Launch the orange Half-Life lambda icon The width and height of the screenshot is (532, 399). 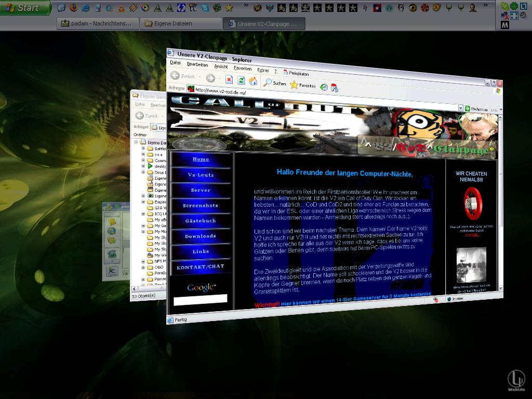[x=436, y=7]
